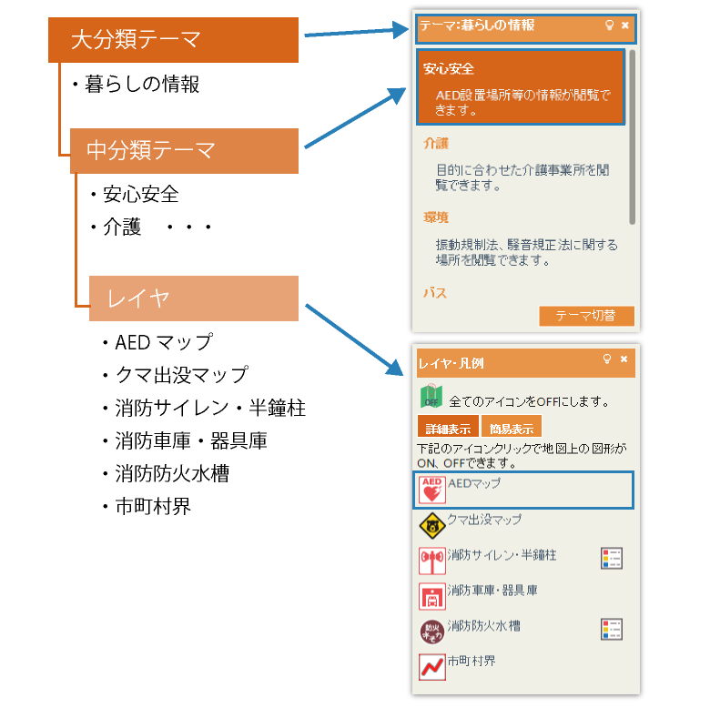
Task: Click the テーマ:暮らしの情報 panel title
Action: click(x=477, y=25)
